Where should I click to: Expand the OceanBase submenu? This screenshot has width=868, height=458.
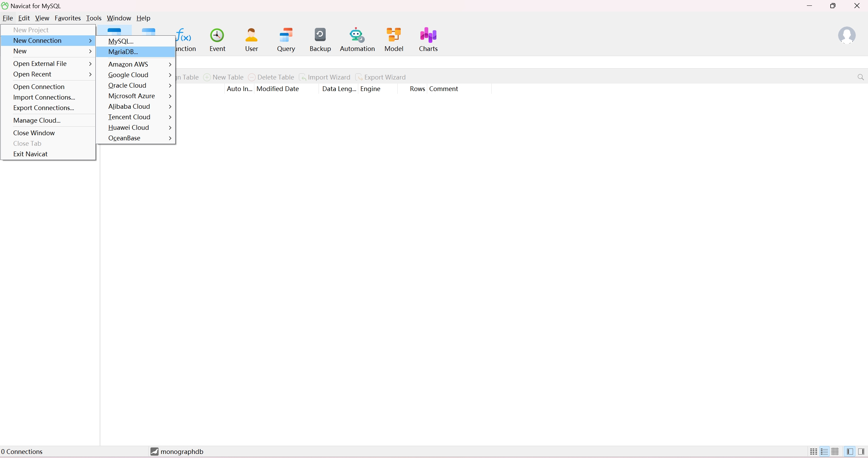click(x=135, y=138)
